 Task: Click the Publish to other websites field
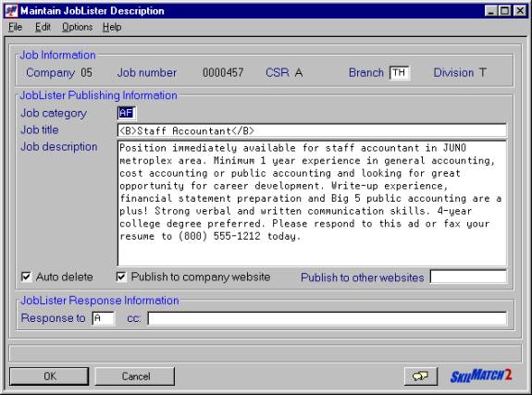(468, 277)
